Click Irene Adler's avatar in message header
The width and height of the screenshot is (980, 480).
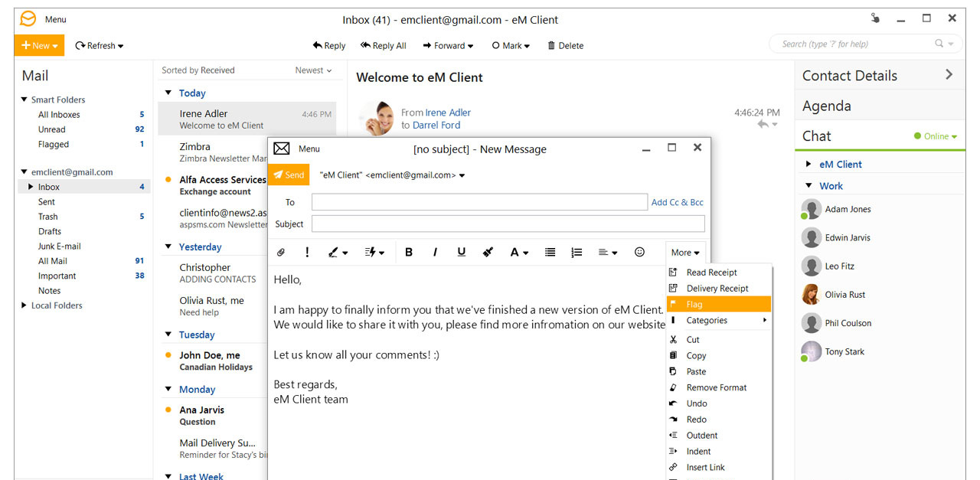(376, 118)
